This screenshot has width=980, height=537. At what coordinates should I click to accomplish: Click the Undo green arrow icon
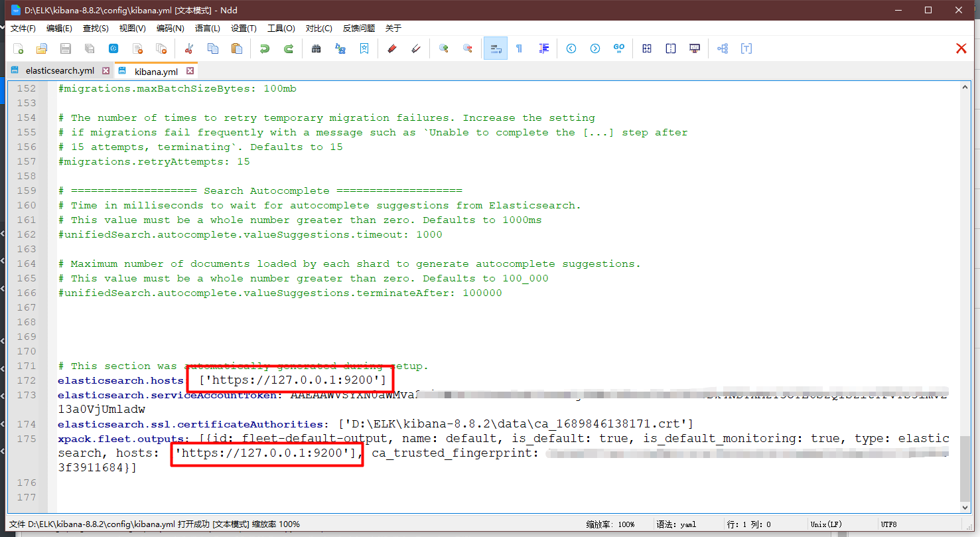point(265,48)
